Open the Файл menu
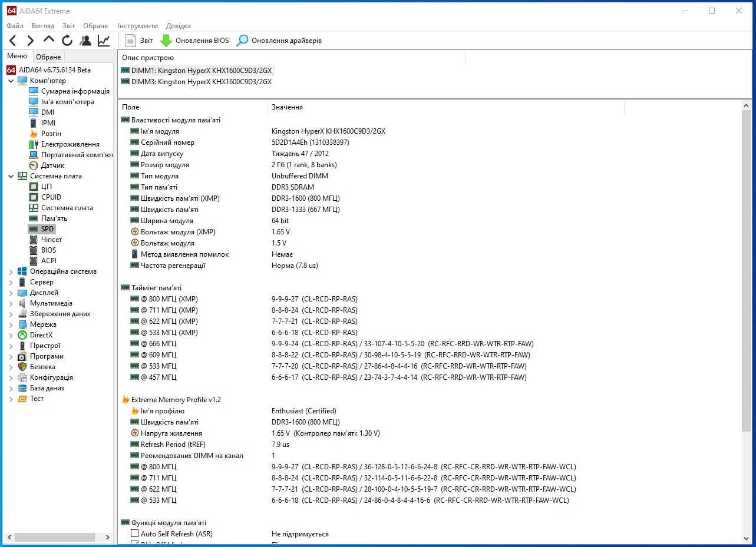 [x=15, y=26]
